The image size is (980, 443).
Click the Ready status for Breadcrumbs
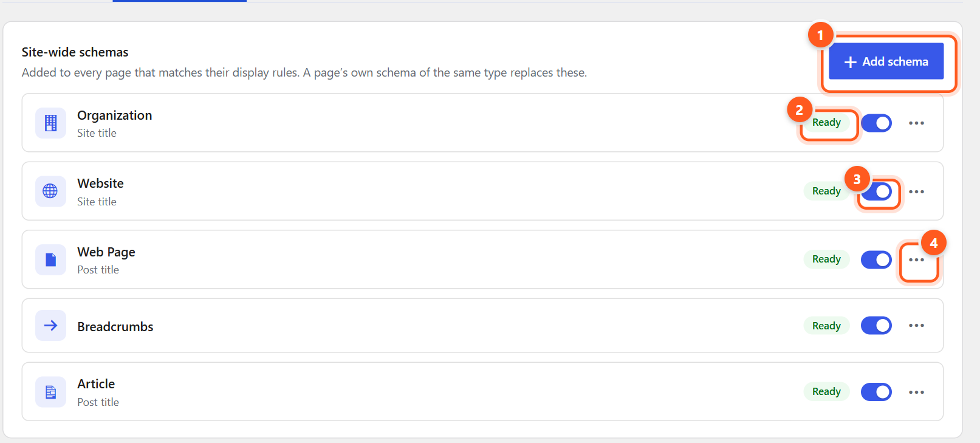pyautogui.click(x=826, y=326)
